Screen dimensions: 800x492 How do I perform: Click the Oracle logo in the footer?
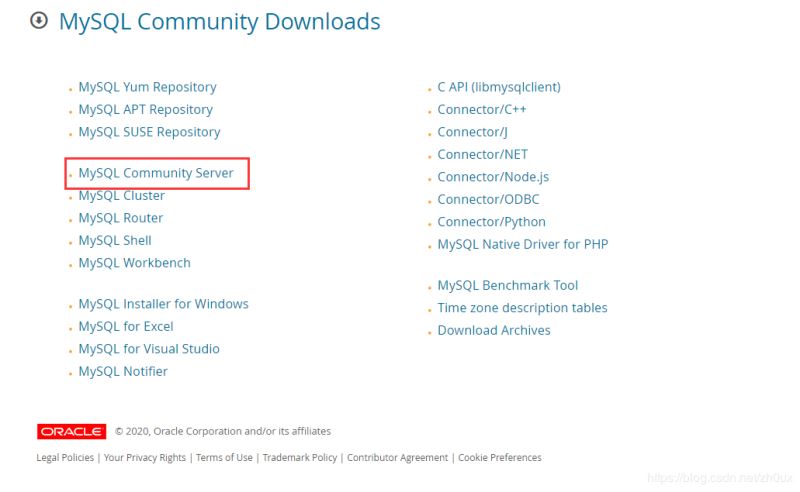71,431
